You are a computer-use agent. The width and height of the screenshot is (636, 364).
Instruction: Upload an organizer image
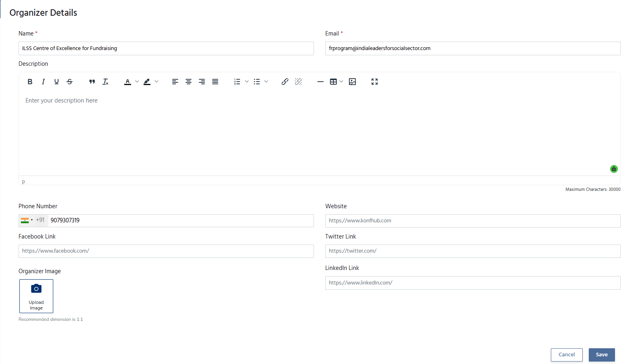pyautogui.click(x=36, y=296)
